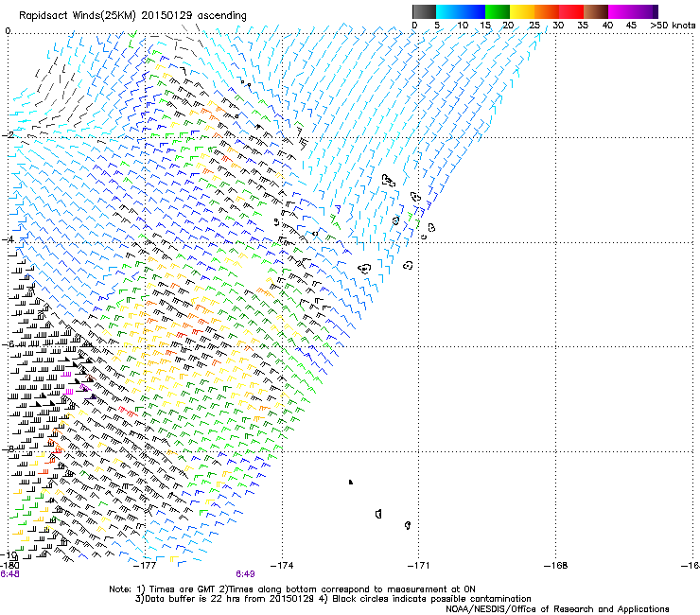
Task: Click the '-174' longitude axis label
Action: [282, 566]
